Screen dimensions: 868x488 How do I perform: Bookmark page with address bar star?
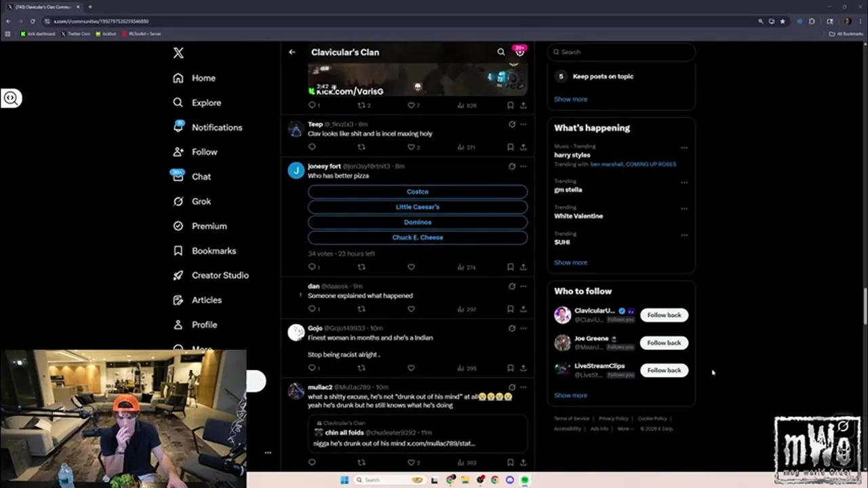783,21
